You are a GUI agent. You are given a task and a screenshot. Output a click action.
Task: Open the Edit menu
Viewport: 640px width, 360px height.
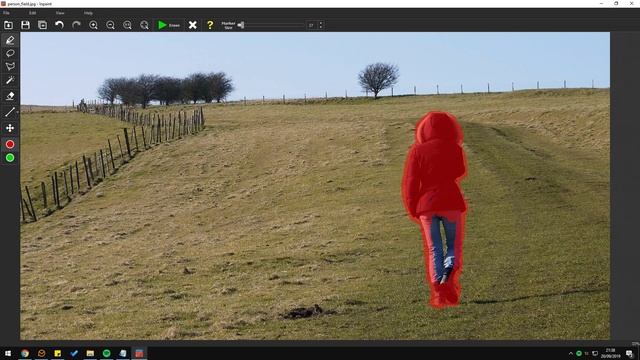point(32,13)
